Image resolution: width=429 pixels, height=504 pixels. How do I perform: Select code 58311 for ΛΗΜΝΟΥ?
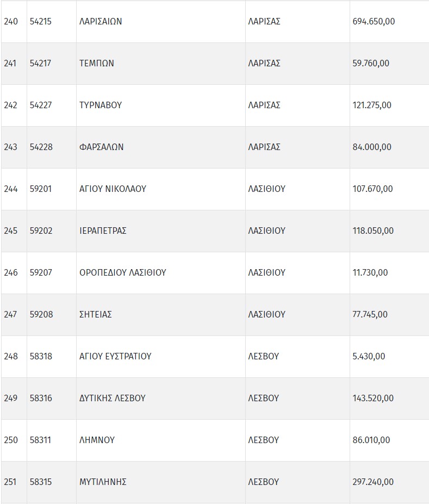pos(41,440)
